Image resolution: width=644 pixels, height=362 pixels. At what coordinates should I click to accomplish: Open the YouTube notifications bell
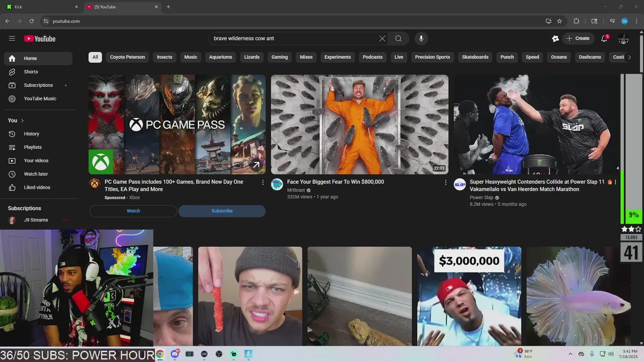pos(604,39)
